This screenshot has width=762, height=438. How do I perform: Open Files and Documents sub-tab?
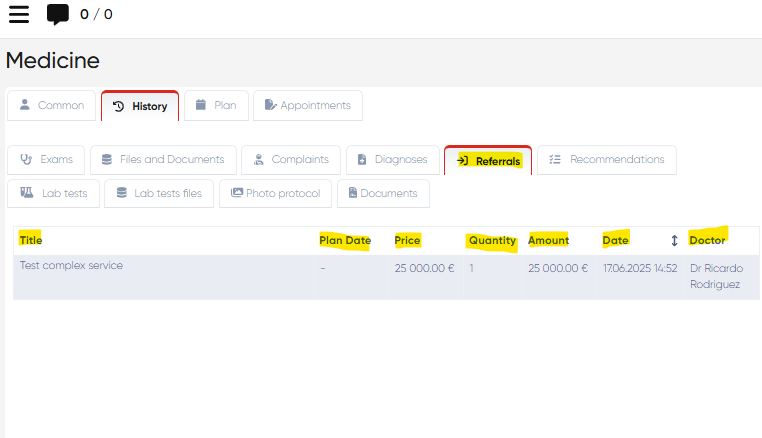coord(164,160)
